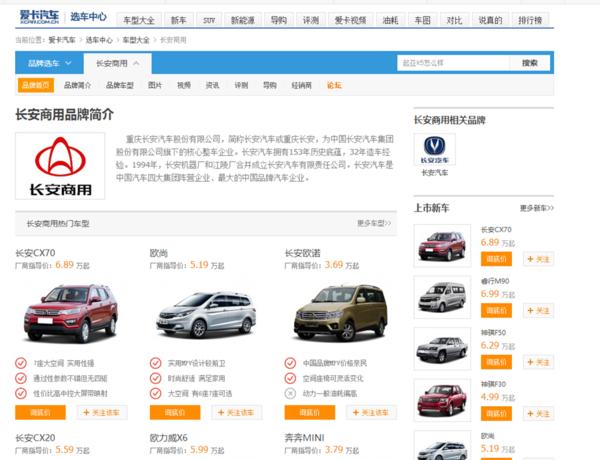Image resolution: width=600 pixels, height=460 pixels.
Task: Click 询底价 under 长安CX70 main card
Action: [x=40, y=412]
